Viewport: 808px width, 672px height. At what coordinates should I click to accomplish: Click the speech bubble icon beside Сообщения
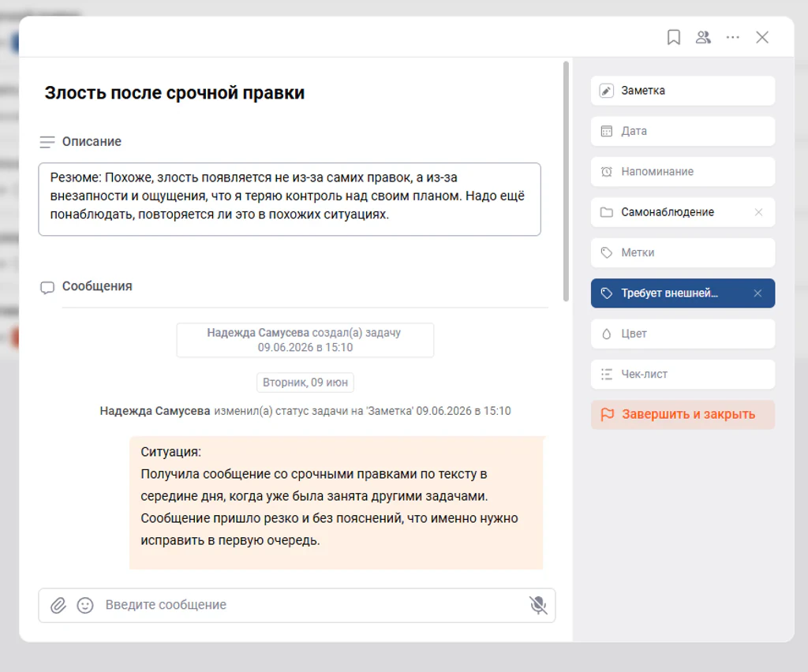pos(47,287)
